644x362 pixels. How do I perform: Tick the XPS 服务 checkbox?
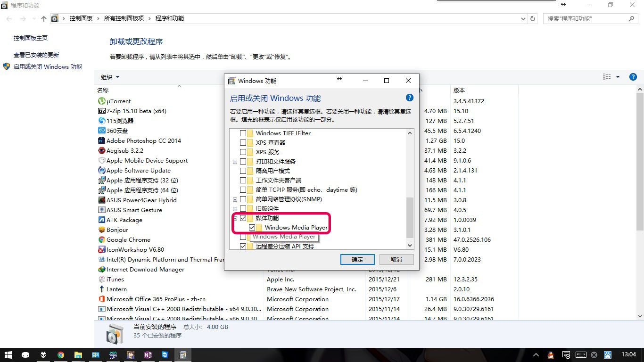pyautogui.click(x=243, y=152)
